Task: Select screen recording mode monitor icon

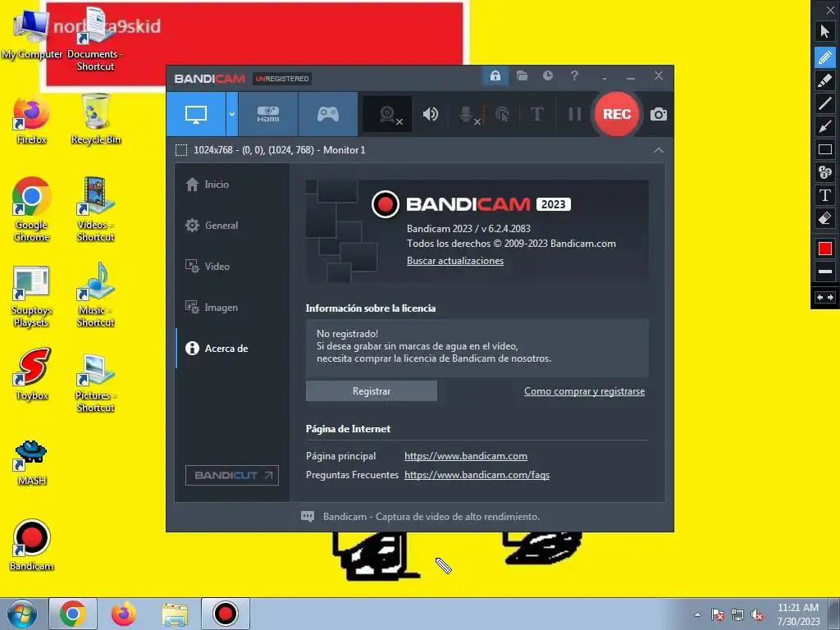Action: point(195,114)
